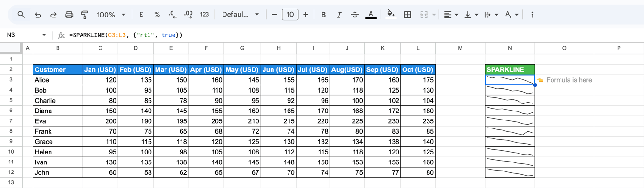
Task: Toggle strikethrough formatting
Action: (x=355, y=15)
